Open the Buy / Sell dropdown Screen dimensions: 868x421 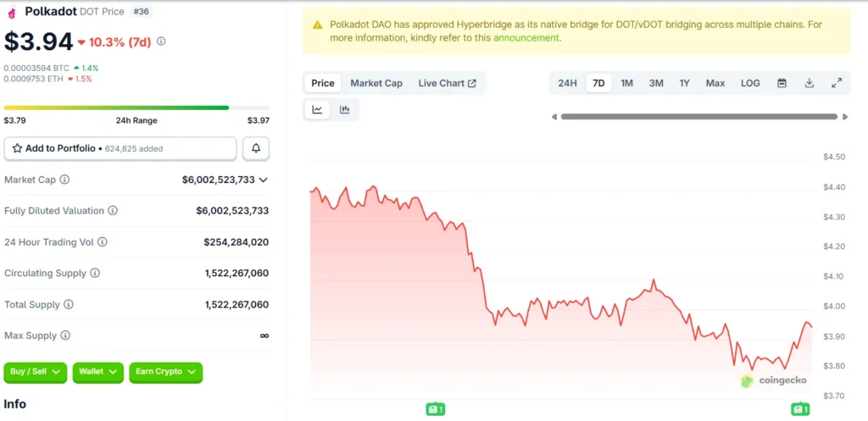coord(36,372)
